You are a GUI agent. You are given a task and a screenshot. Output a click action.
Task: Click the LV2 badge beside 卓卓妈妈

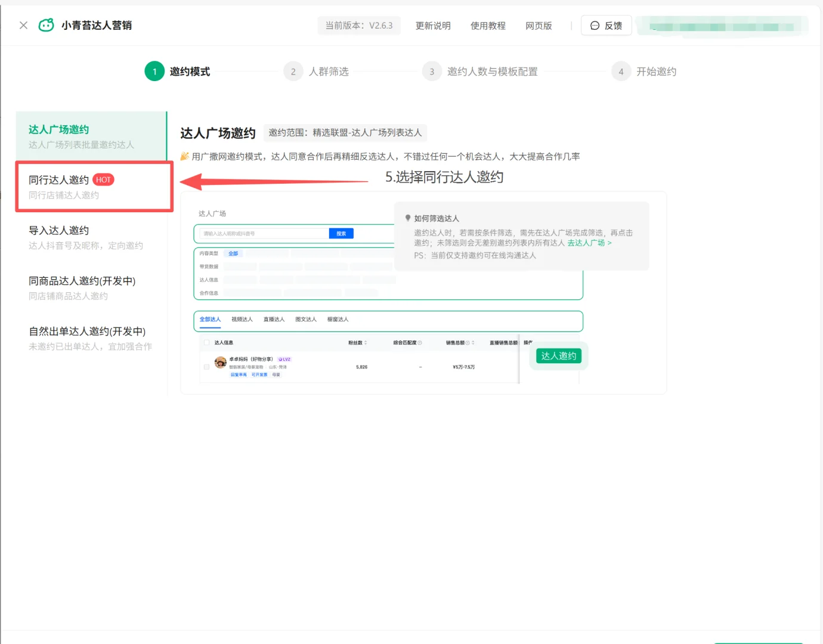[284, 359]
